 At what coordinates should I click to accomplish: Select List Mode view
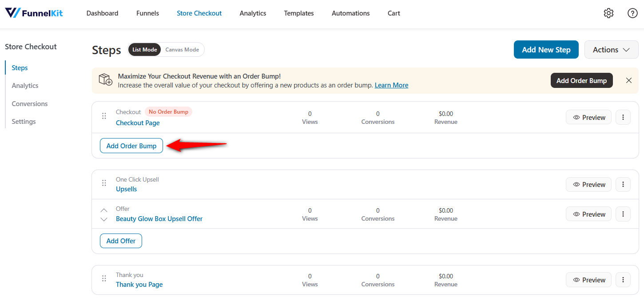(x=144, y=49)
